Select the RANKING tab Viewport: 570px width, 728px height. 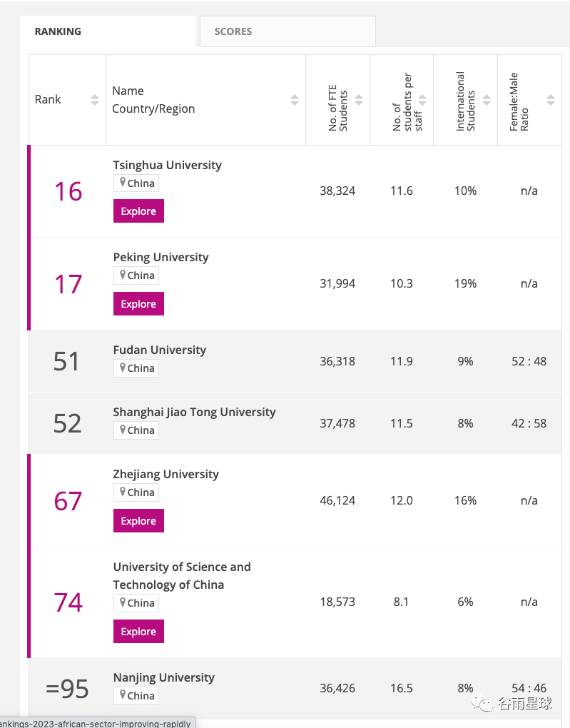coord(108,31)
